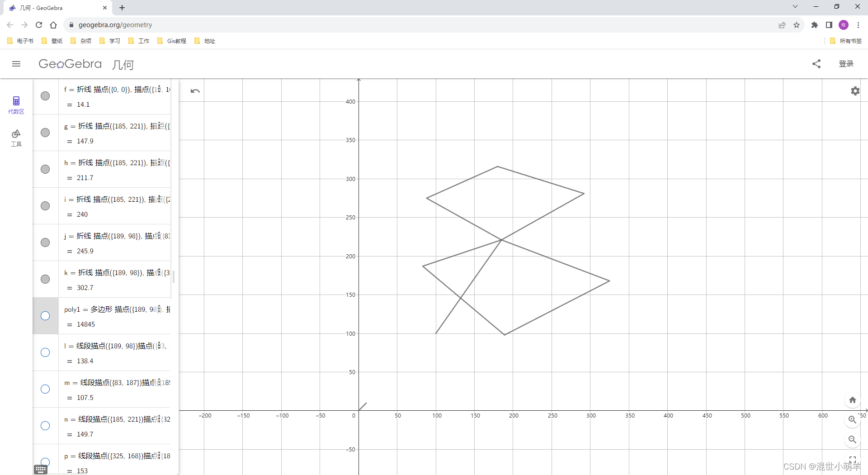
Task: Open the tab search chevron
Action: (x=795, y=6)
